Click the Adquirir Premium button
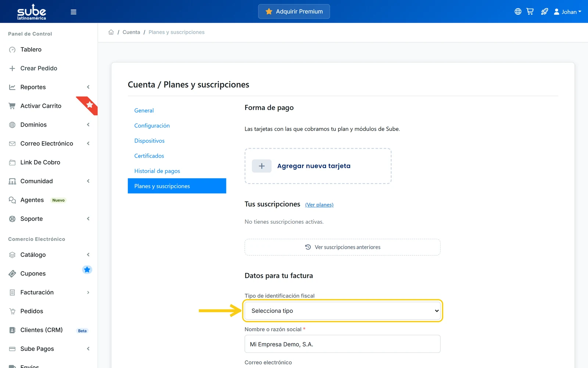The height and width of the screenshot is (368, 588). [x=294, y=11]
